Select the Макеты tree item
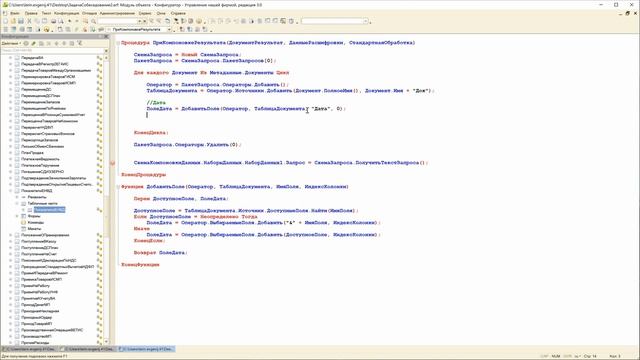Screen dimensions: 640x360 (x=34, y=229)
